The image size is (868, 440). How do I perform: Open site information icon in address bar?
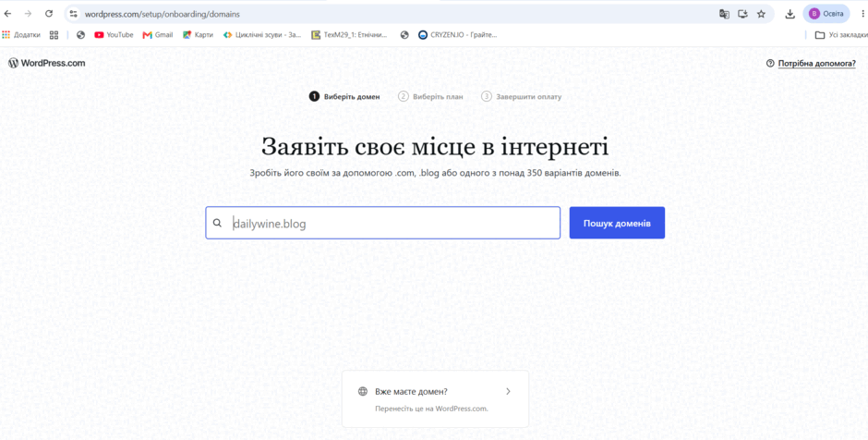[74, 14]
